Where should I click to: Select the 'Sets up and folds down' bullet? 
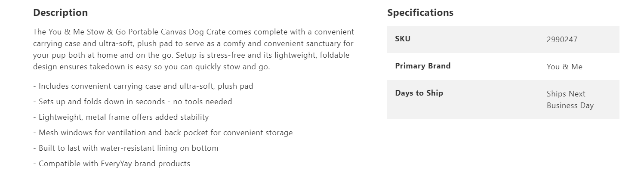[x=135, y=102]
